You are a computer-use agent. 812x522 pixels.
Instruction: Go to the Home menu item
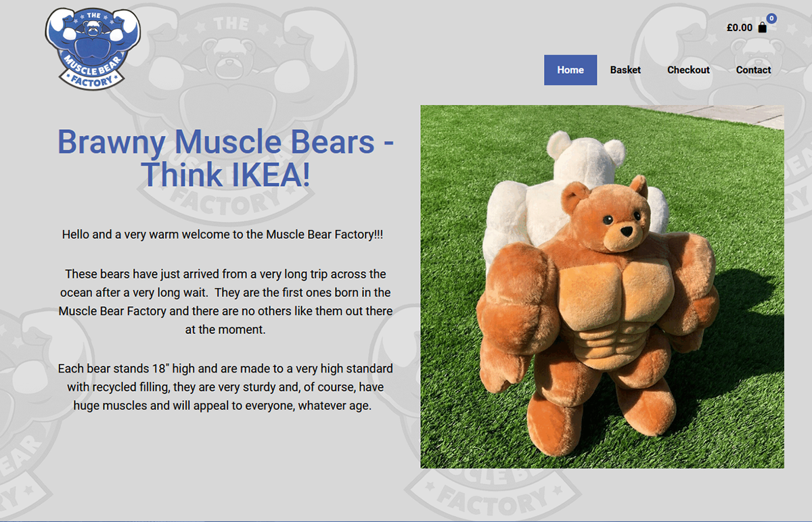[570, 70]
